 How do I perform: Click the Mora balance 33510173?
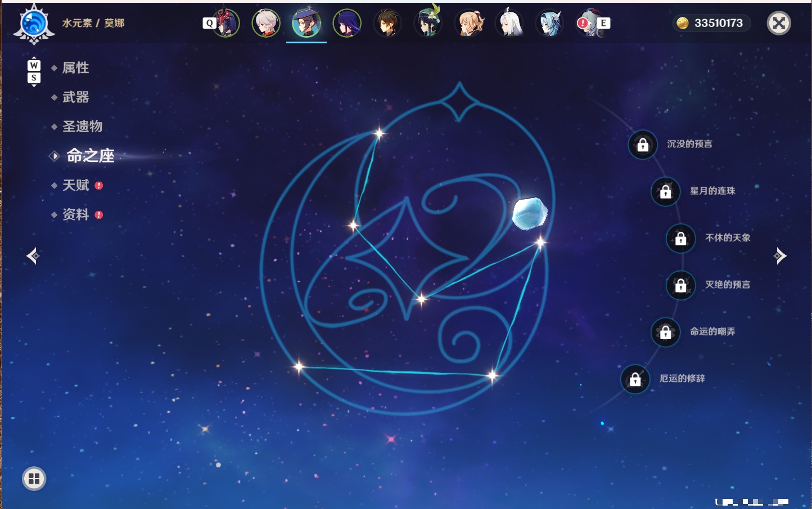tap(711, 23)
